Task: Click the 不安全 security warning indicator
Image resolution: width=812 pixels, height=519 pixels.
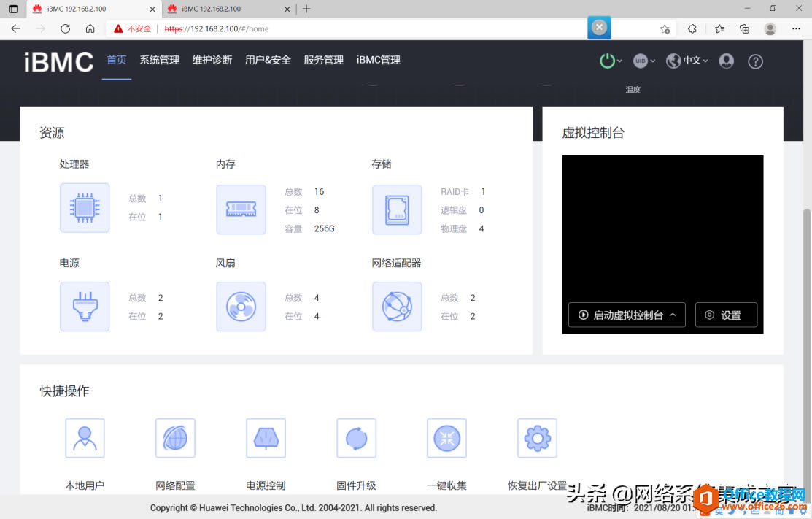Action: pos(133,28)
